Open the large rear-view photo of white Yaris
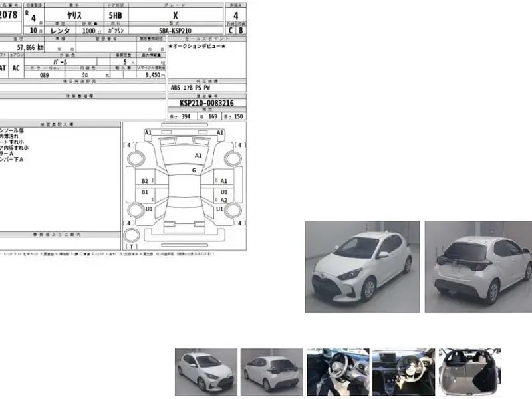 (478, 266)
